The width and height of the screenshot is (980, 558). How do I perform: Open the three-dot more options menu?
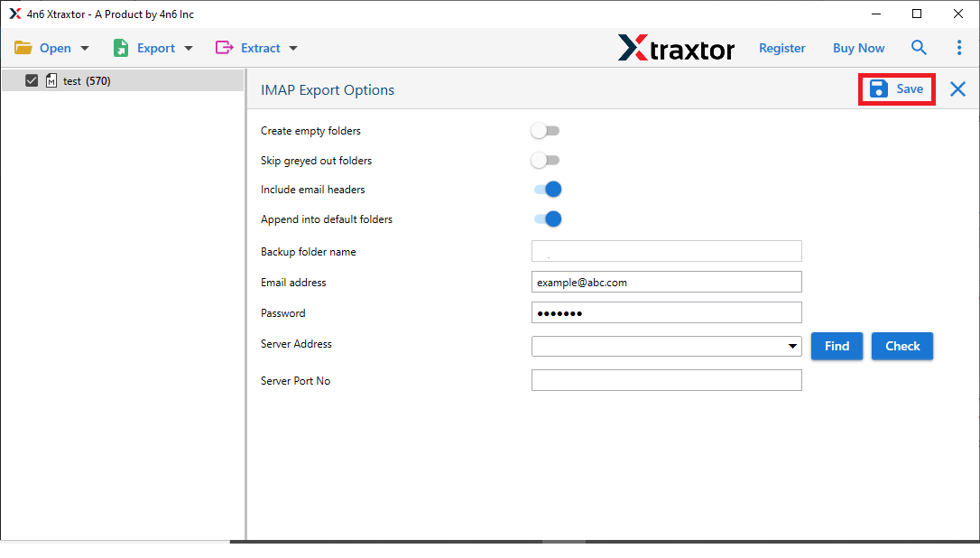pos(958,48)
